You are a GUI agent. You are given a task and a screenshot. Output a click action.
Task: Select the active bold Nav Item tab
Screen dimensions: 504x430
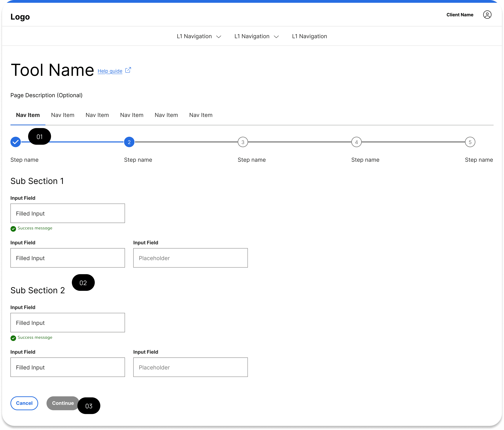click(x=28, y=115)
